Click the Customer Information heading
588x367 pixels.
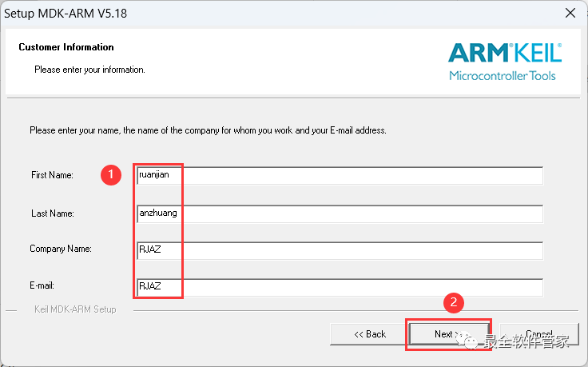[x=66, y=47]
